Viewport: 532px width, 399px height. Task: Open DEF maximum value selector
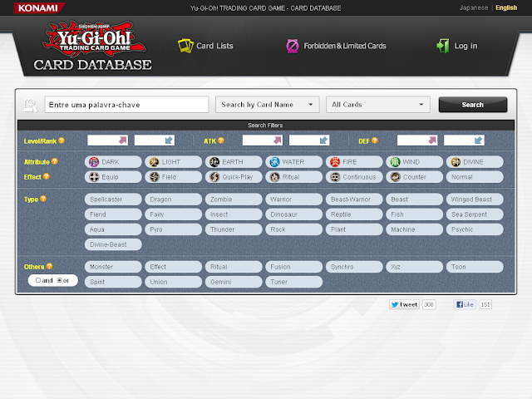[464, 140]
